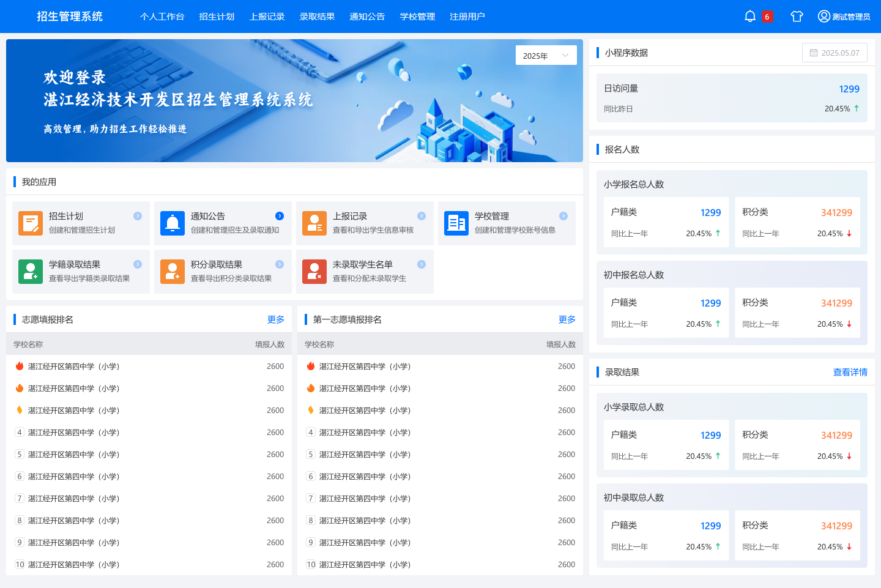Click 查看详情 link in 录取结果 section
881x588 pixels.
tap(850, 372)
